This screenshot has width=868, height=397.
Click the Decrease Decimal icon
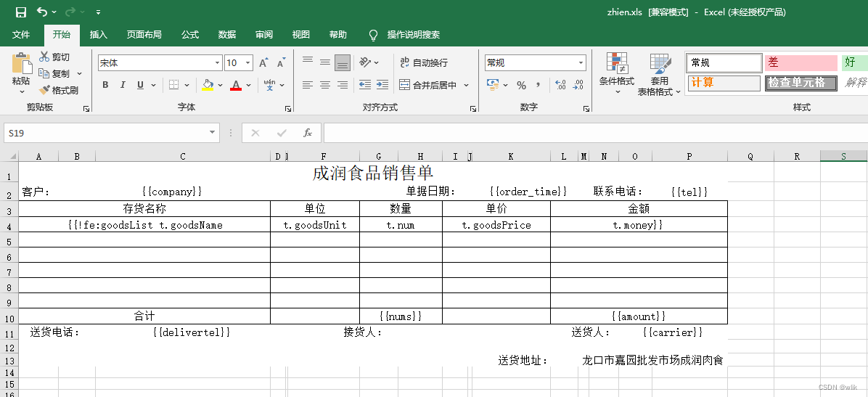coord(578,85)
